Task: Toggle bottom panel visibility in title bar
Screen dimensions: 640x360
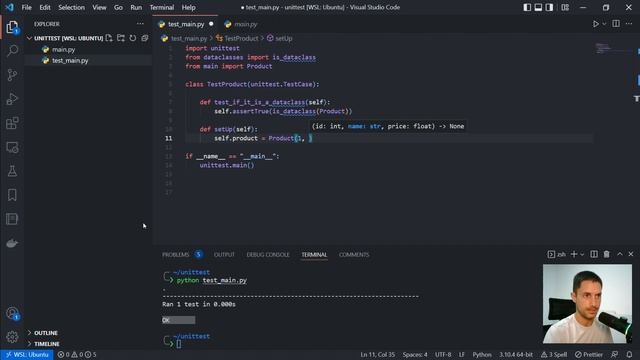Action: click(538, 7)
